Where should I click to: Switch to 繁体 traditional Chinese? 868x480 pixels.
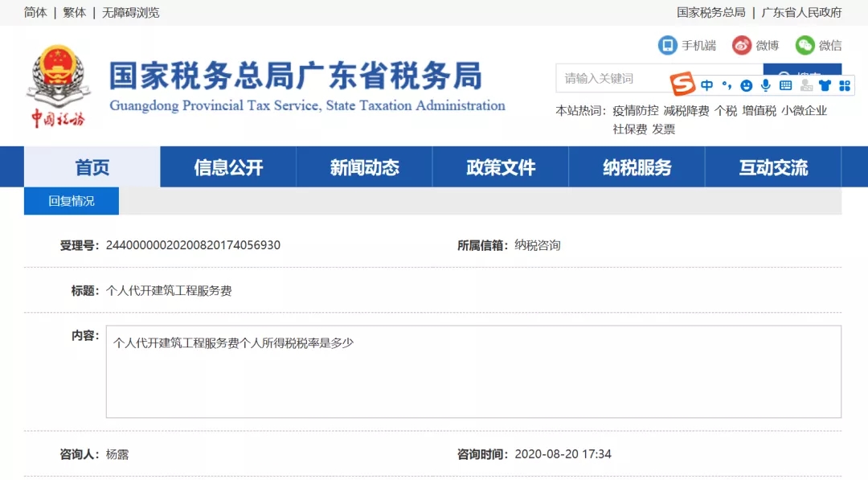(74, 12)
